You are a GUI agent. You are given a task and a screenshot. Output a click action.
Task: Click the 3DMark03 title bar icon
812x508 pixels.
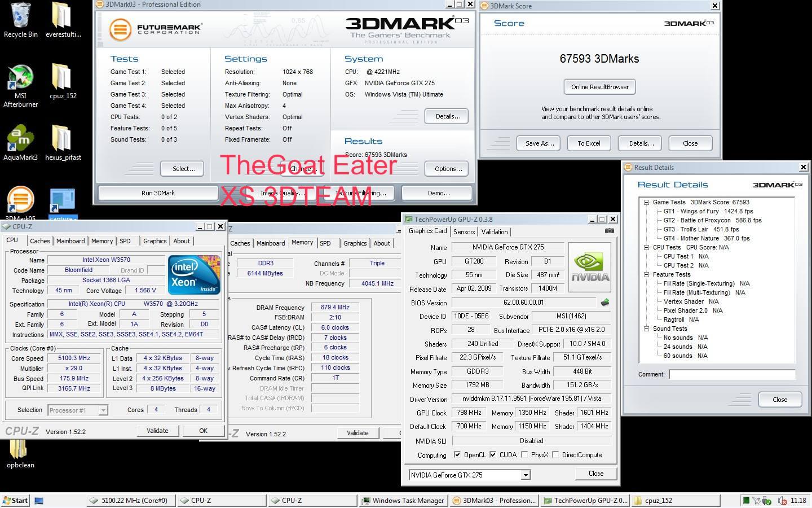click(100, 5)
